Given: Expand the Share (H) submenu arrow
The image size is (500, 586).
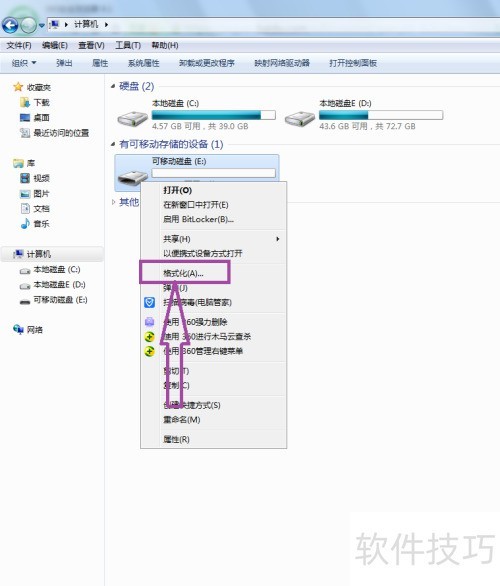Looking at the screenshot, I should tap(277, 239).
